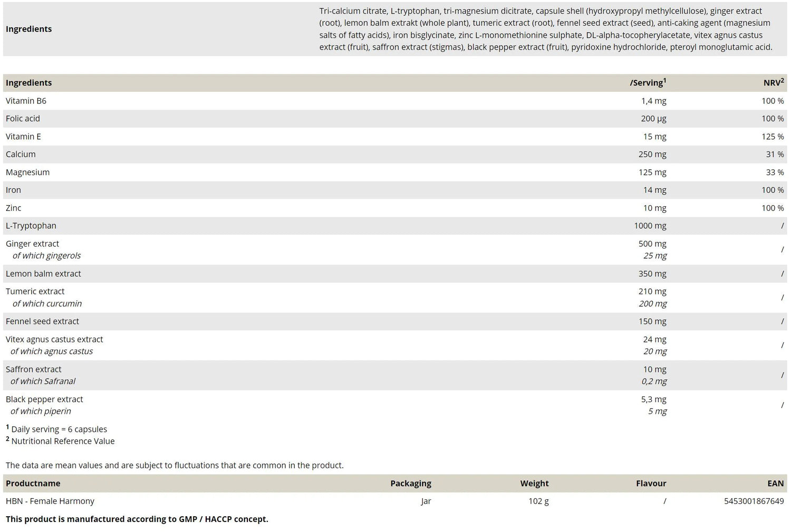Image resolution: width=791 pixels, height=532 pixels.
Task: Click the /Serving column header
Action: [x=648, y=83]
